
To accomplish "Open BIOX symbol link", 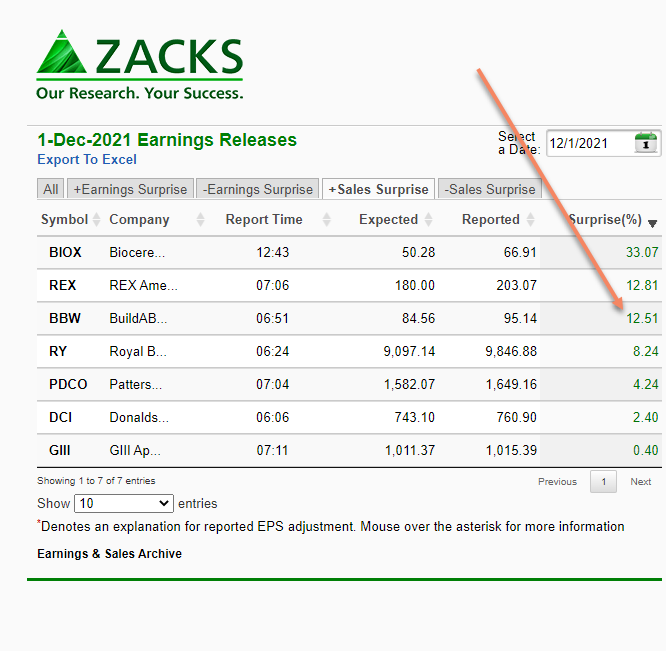I will pos(65,252).
